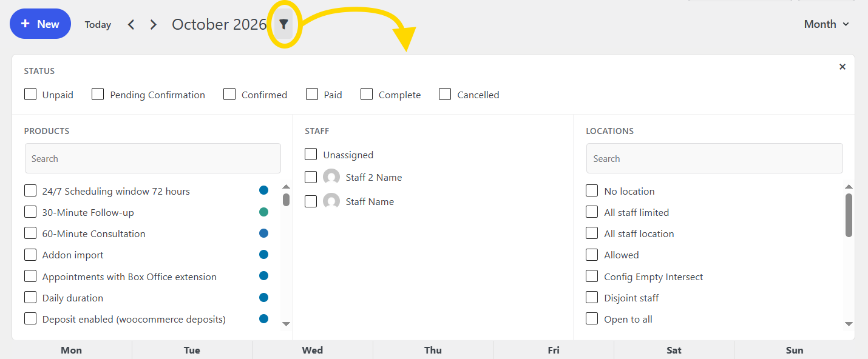Check the Allowed location filter
The image size is (868, 359).
coord(592,255)
